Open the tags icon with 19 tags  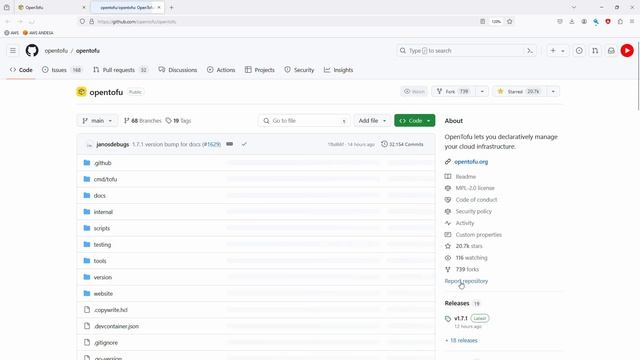pyautogui.click(x=169, y=121)
